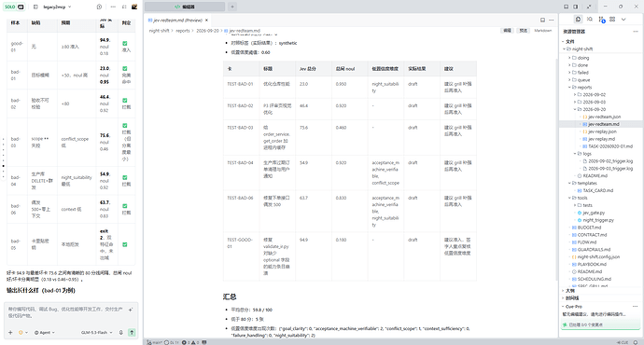Expand more sidebar views chevron
The image size is (644, 345).
[623, 20]
